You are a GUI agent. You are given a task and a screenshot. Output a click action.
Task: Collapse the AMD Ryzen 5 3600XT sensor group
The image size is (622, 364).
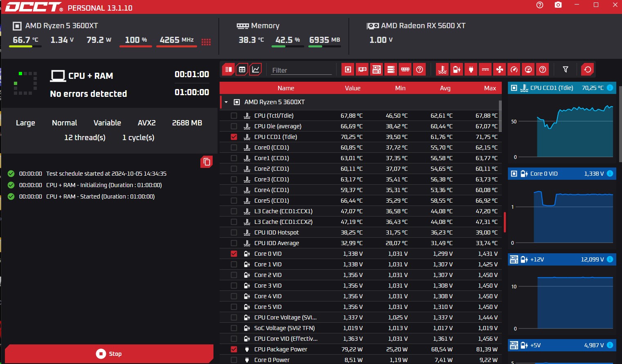coord(226,102)
